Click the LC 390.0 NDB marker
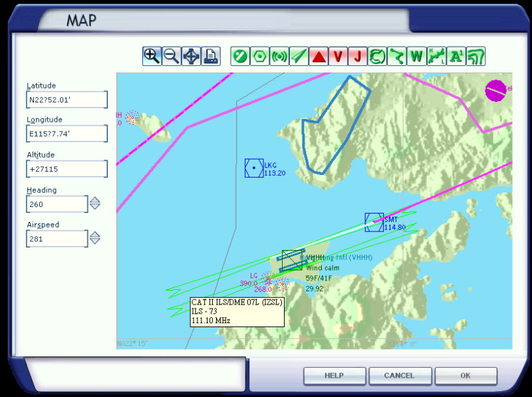Image resolution: width=532 pixels, height=397 pixels. [x=269, y=277]
